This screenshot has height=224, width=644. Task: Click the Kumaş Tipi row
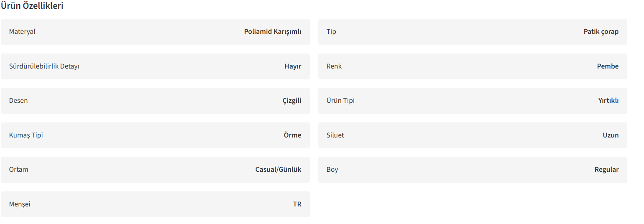pyautogui.click(x=155, y=135)
